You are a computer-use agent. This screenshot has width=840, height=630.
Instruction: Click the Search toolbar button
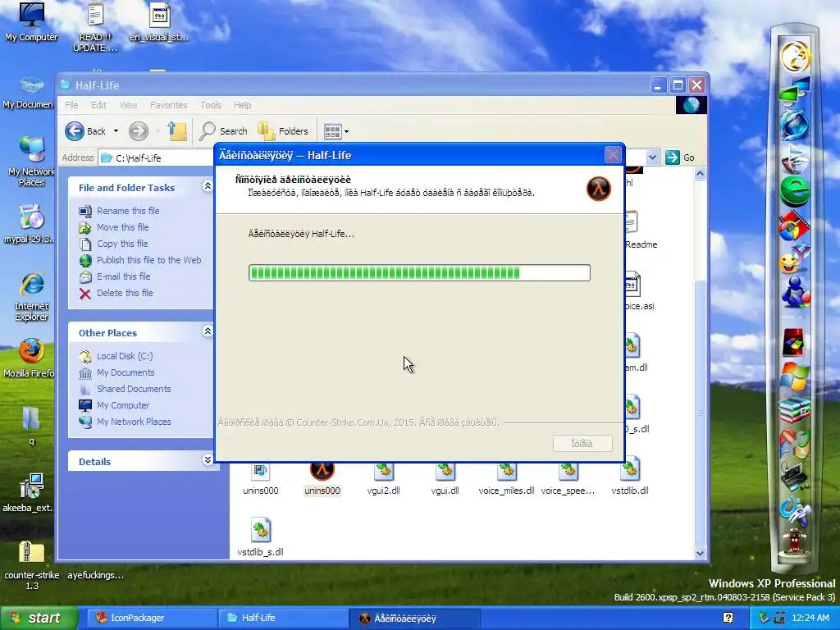[223, 130]
